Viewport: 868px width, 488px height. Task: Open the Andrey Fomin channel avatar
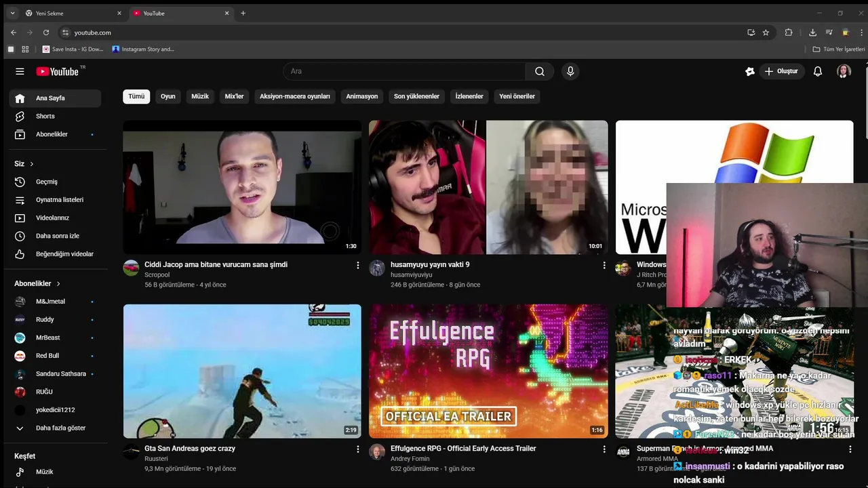(x=377, y=451)
